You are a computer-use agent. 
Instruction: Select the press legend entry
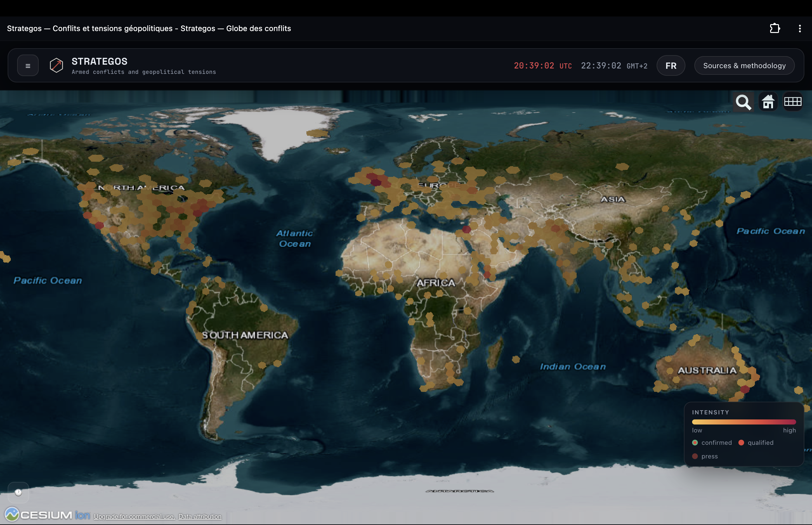point(705,456)
